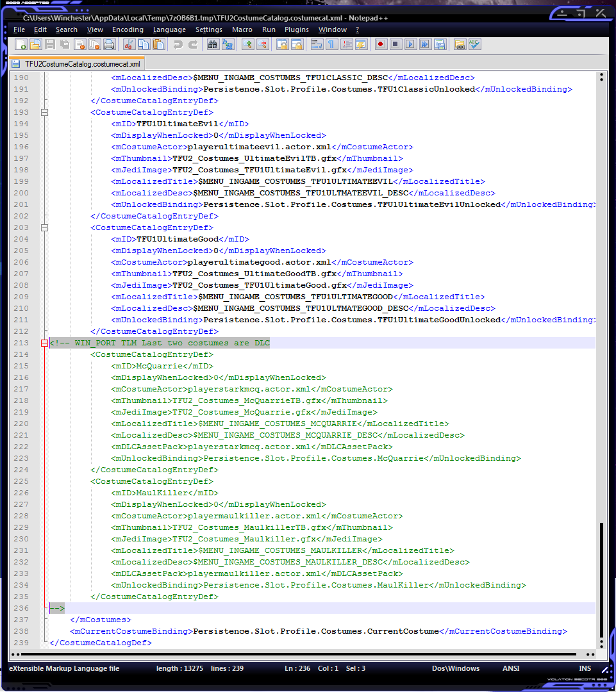Open the Macro menu
The image size is (616, 692).
click(x=242, y=29)
